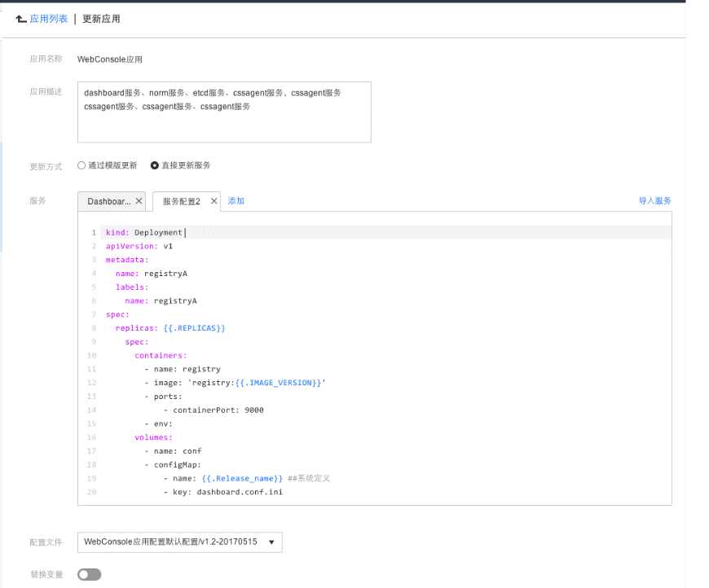This screenshot has height=588, width=709.
Task: Click the back arrow icon beside 应用列表
Action: coord(20,19)
